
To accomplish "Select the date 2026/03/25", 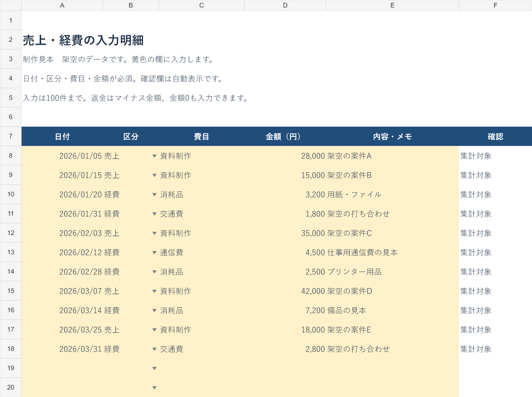I will point(81,330).
